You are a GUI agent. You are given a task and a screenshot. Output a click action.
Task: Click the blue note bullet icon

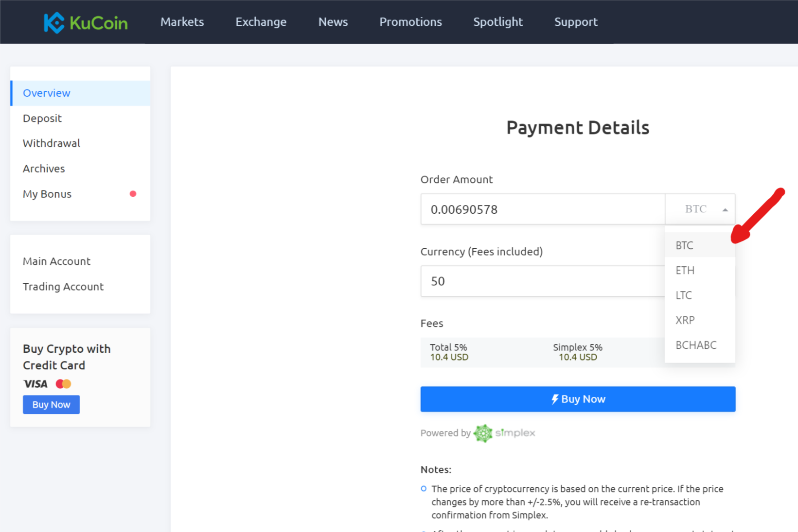(423, 489)
